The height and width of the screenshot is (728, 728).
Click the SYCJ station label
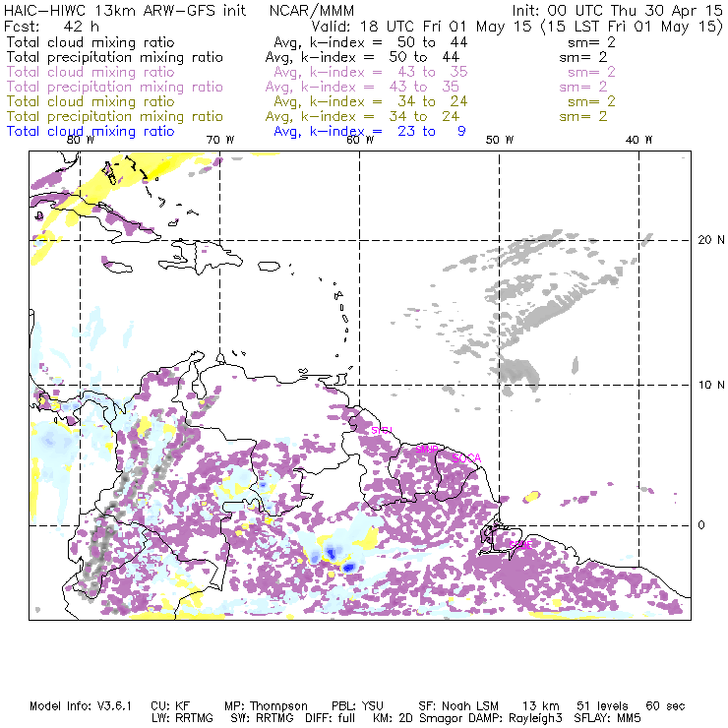click(382, 430)
